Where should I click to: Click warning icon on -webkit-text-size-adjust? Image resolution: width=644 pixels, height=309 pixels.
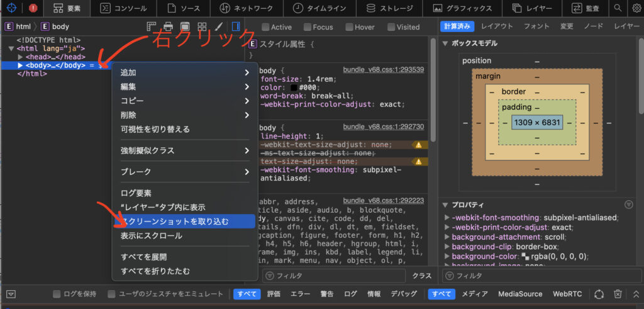(x=418, y=145)
